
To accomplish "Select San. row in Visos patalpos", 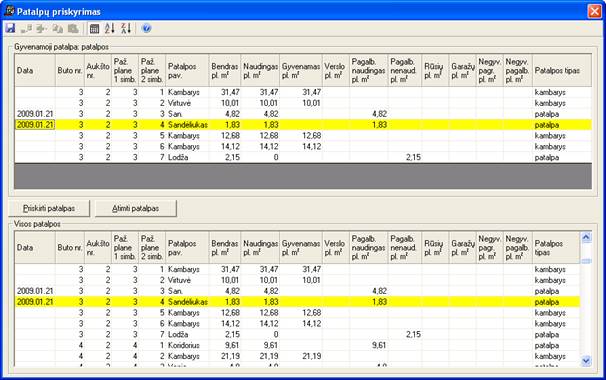I will coord(297,291).
